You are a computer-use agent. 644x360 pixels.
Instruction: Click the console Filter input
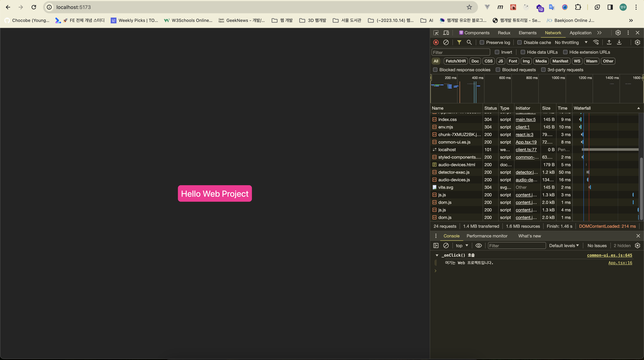pyautogui.click(x=517, y=246)
